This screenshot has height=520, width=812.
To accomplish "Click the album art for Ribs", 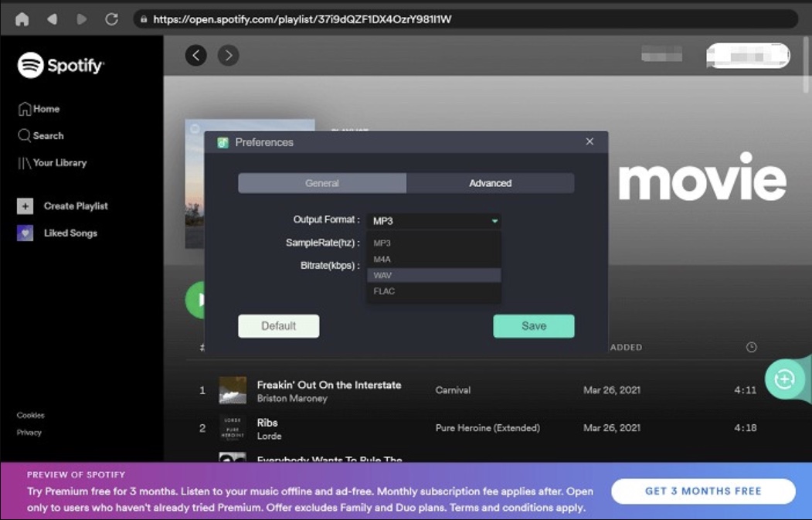I will point(233,428).
